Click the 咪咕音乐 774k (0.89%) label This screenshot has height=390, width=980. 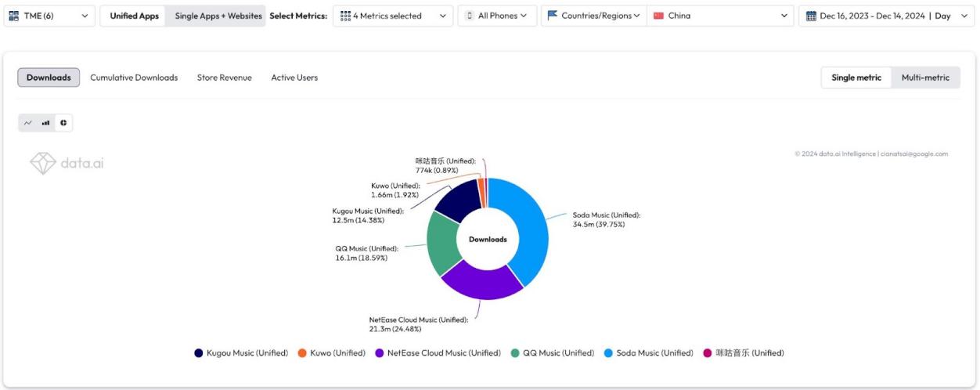point(445,165)
